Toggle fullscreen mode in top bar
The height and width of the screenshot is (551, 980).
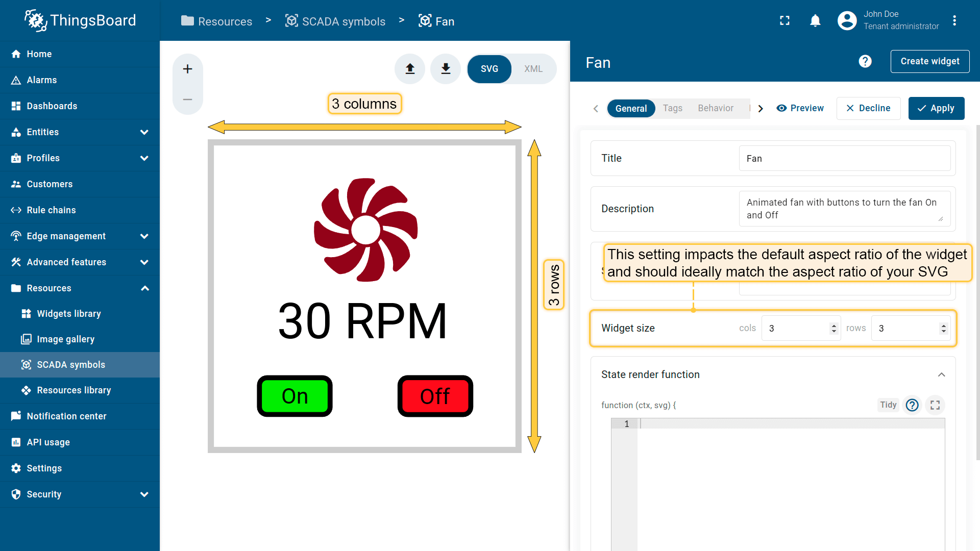785,20
